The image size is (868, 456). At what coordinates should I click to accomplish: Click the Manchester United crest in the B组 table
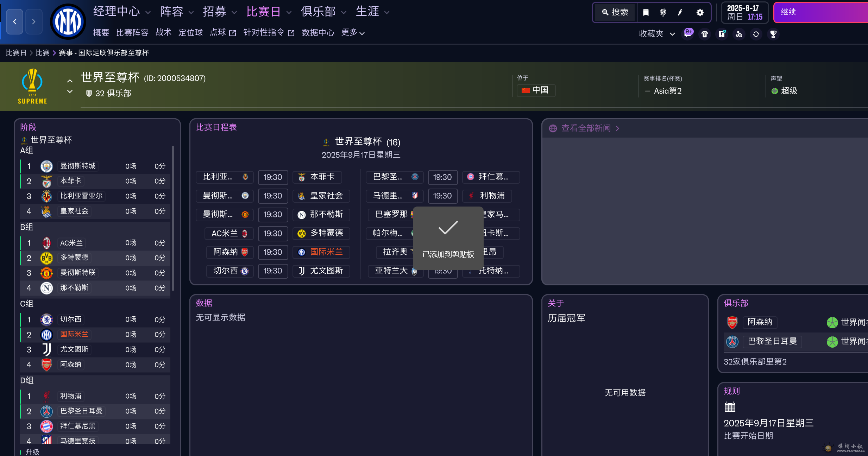(x=46, y=273)
